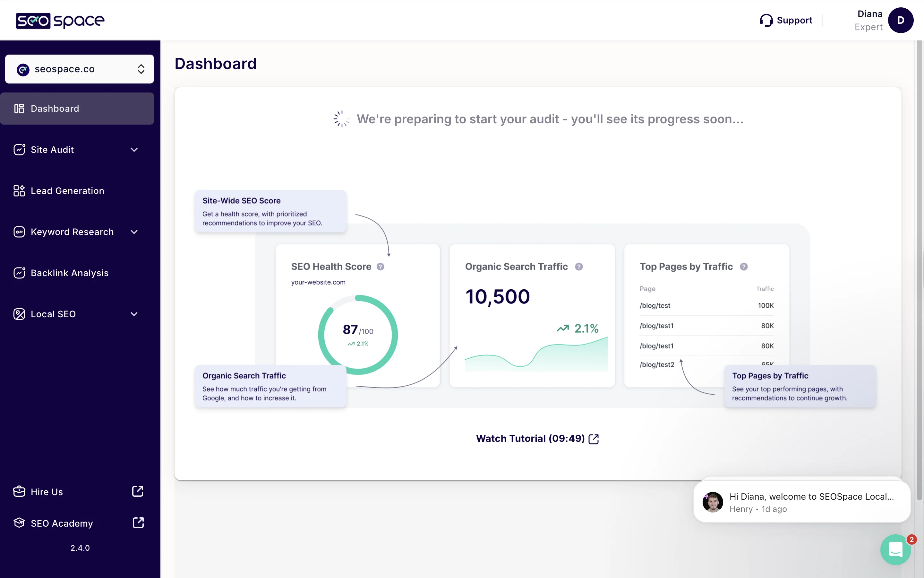Click the Top Pages by Traffic callout
Image resolution: width=924 pixels, height=578 pixels.
coord(800,387)
